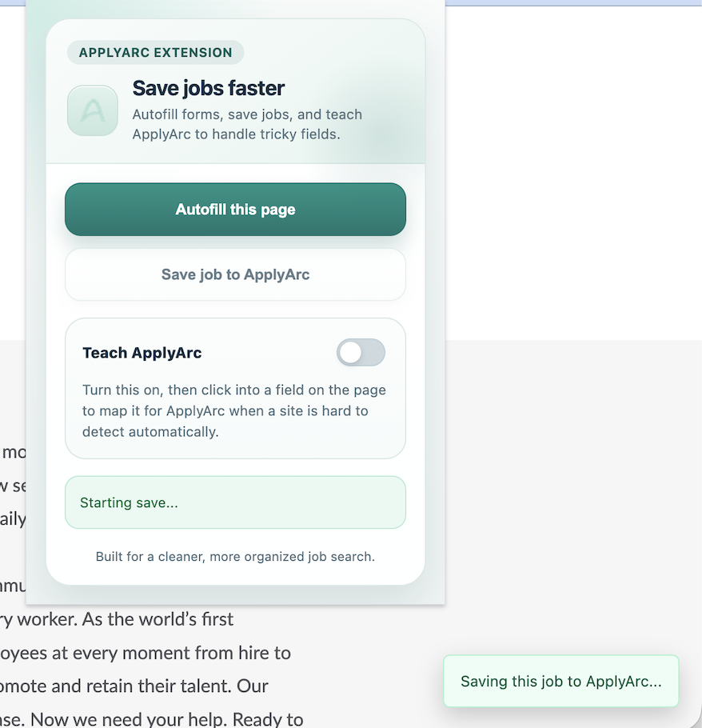
Task: Click Save job to ApplyArc
Action: click(235, 274)
